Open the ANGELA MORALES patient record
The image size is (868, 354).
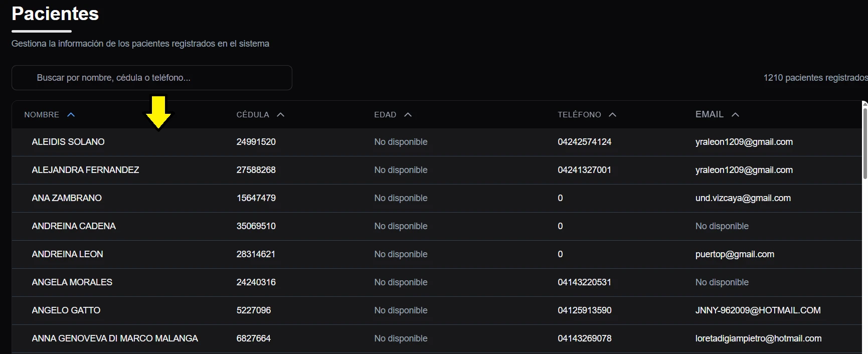point(72,282)
